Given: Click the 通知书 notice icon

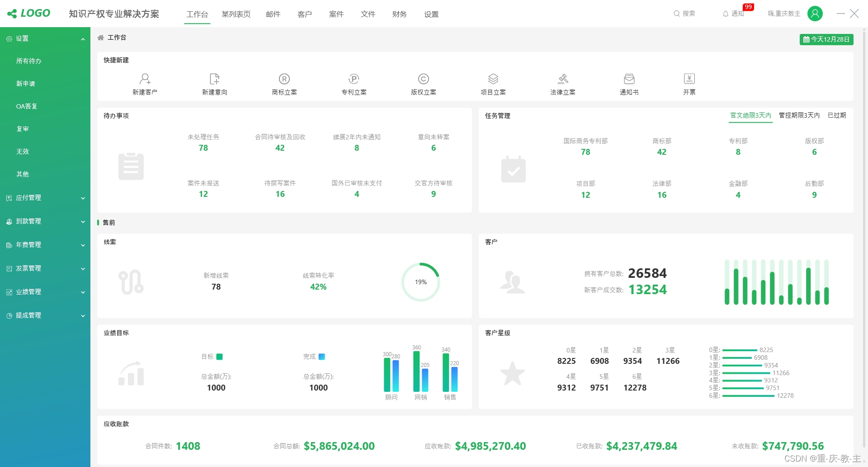Looking at the screenshot, I should click(x=629, y=79).
